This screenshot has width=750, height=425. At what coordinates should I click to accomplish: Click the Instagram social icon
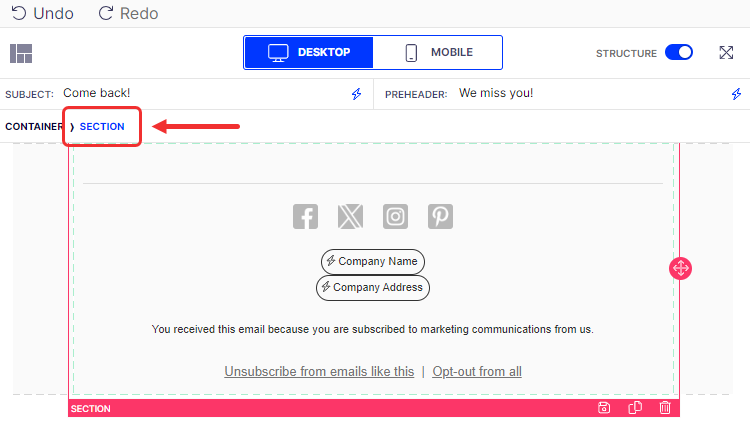(396, 216)
